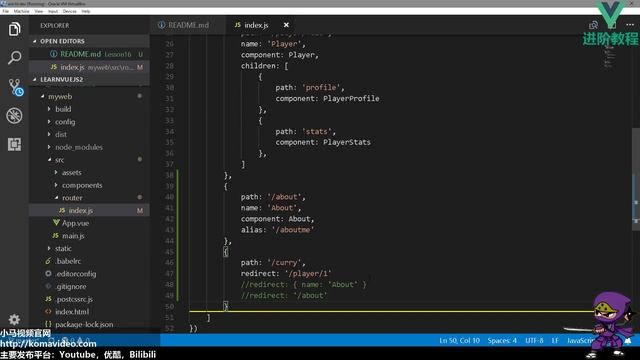
Task: Open the View menu
Action: (38, 11)
